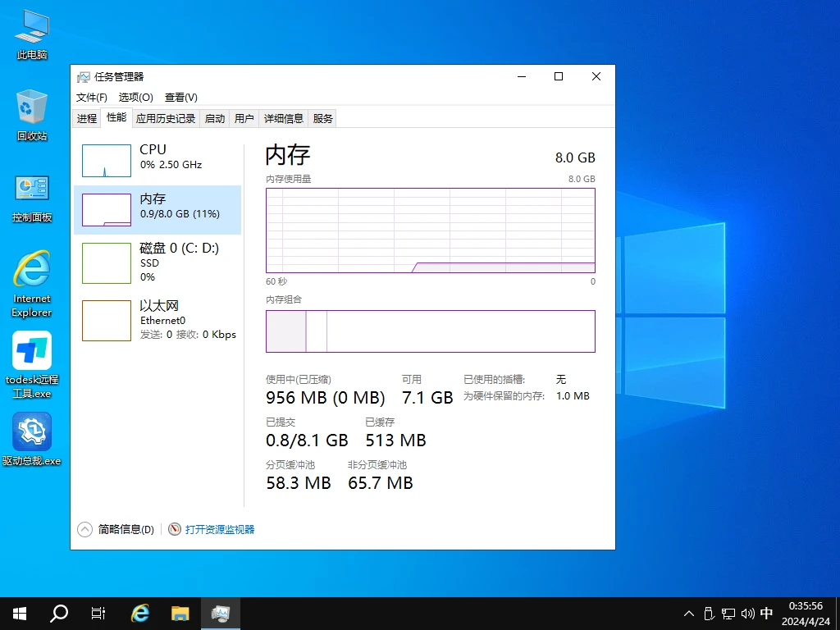Click the resource monitor icon

(x=175, y=529)
